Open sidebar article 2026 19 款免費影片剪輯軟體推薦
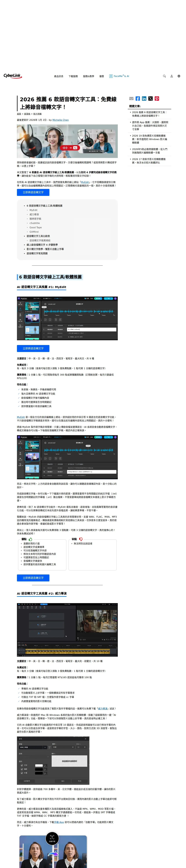The width and height of the screenshot is (186, 868). point(149,139)
